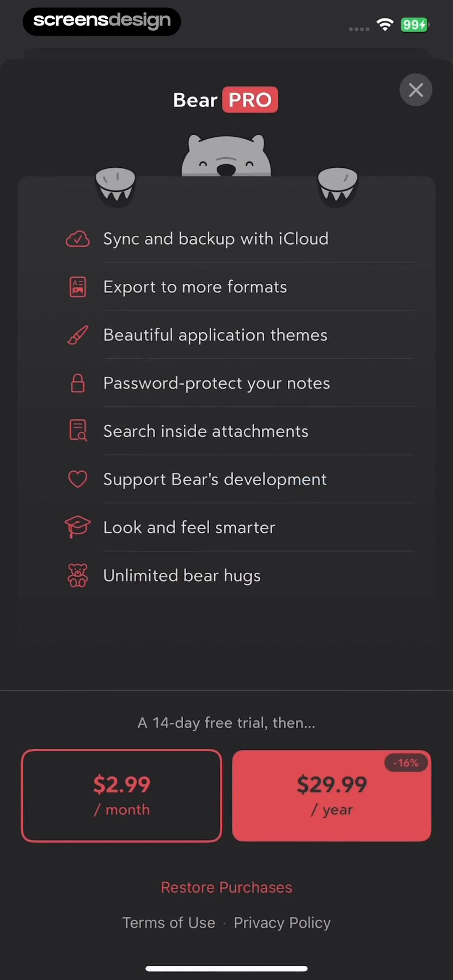The image size is (453, 980).
Task: Tap the heart support icon
Action: point(78,479)
